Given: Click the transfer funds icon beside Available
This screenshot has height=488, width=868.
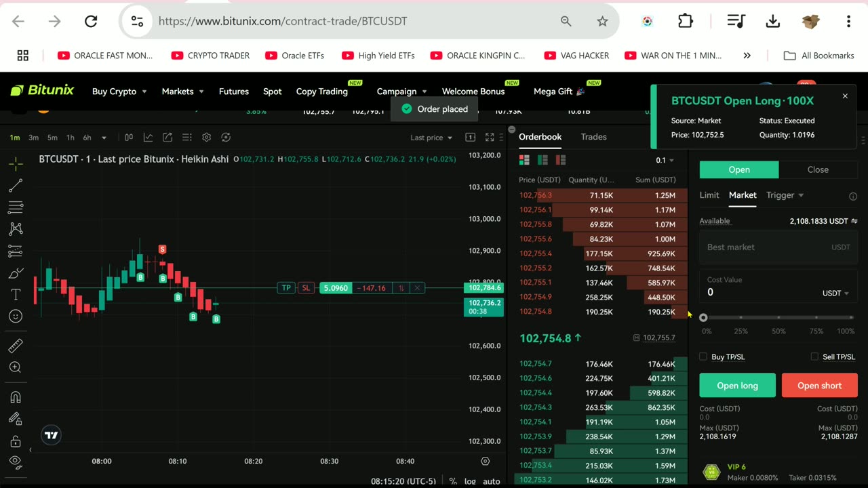Looking at the screenshot, I should 854,221.
